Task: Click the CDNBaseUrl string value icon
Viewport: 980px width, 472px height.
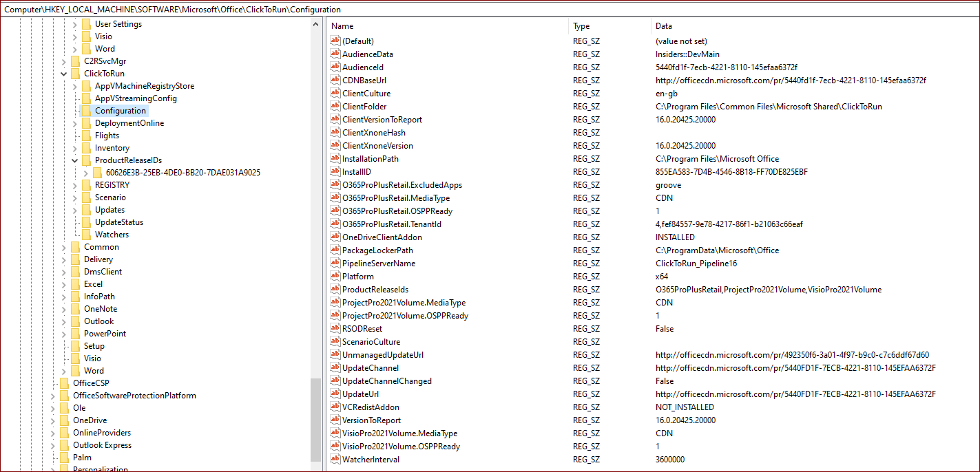Action: point(335,81)
